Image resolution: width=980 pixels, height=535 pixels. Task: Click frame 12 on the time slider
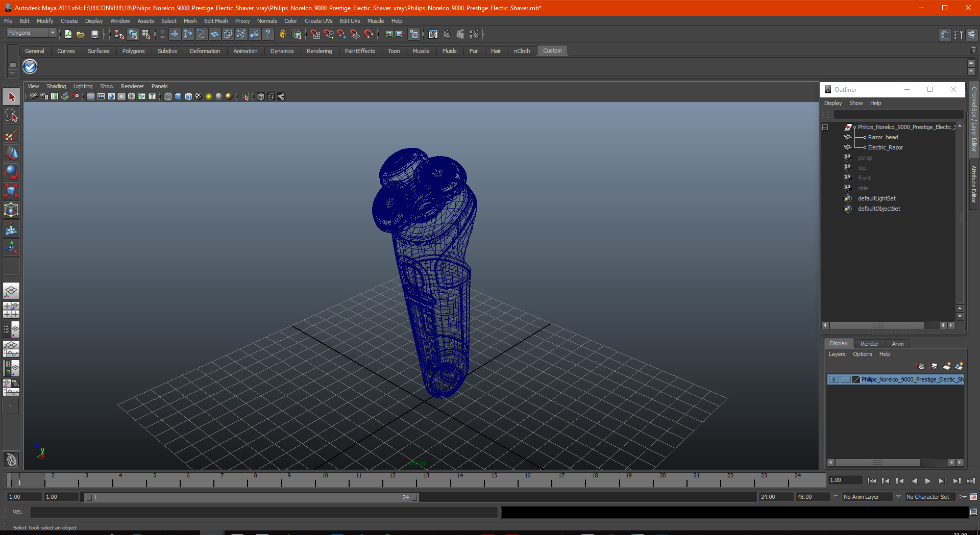393,480
